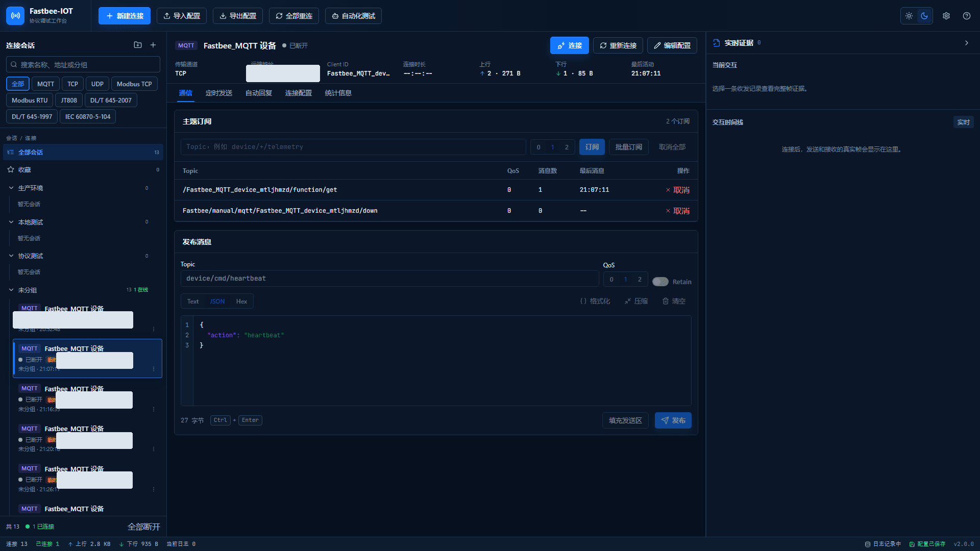Collapse the 本地测试 group
Viewport: 980px width, 551px height.
coord(11,222)
